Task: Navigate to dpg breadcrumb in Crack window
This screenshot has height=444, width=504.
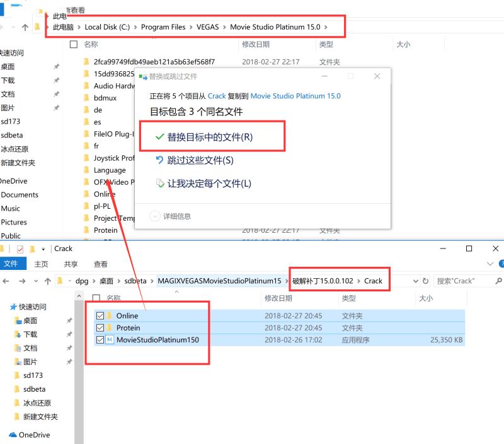Action: coord(82,281)
